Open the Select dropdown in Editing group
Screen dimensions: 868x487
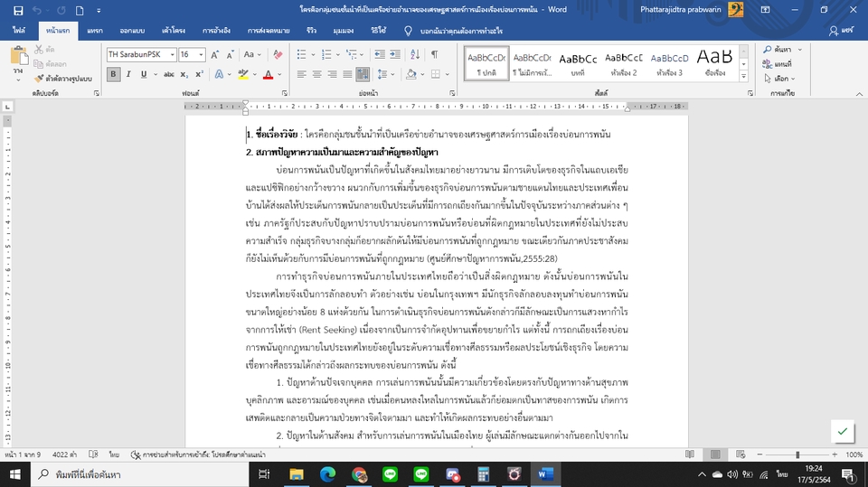point(779,79)
